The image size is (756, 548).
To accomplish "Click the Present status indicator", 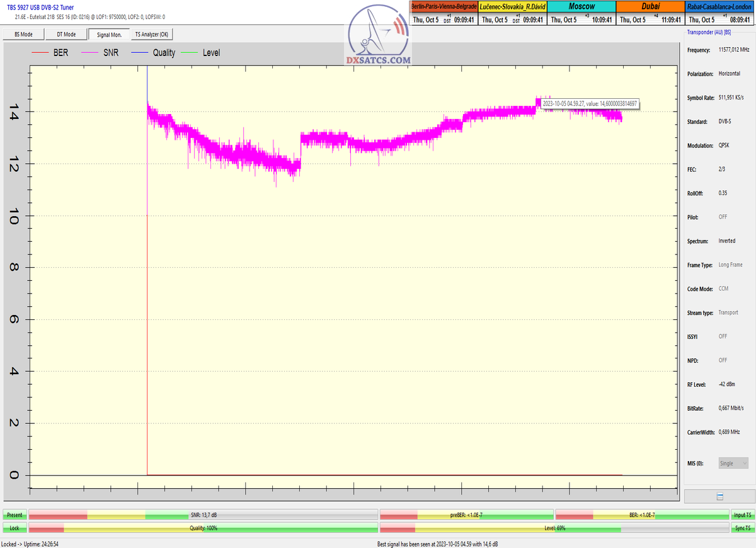I will (14, 515).
